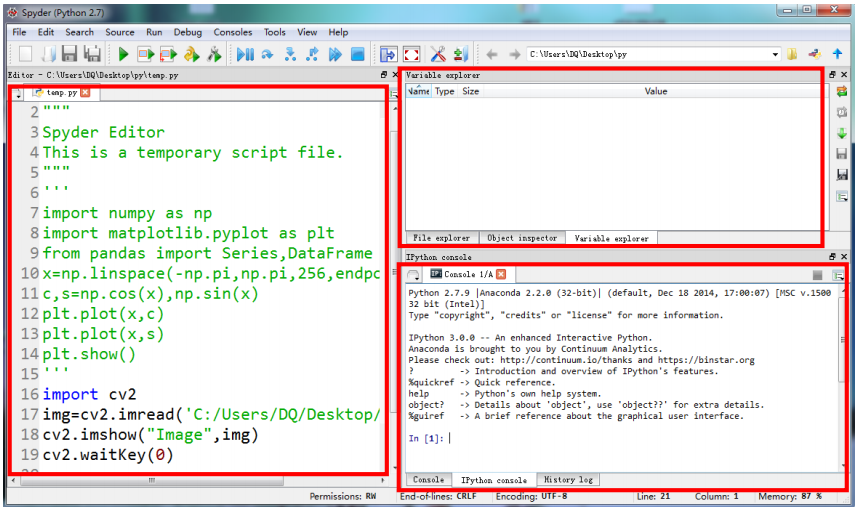Start debugging with the Debug file icon
The width and height of the screenshot is (857, 510).
coord(245,54)
